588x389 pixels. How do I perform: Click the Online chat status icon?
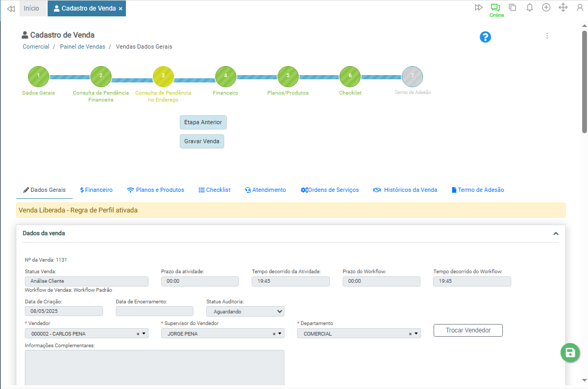pos(495,7)
